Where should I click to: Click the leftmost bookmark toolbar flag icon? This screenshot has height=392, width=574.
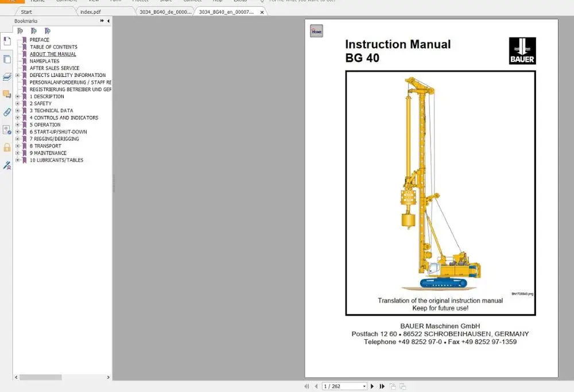point(20,31)
